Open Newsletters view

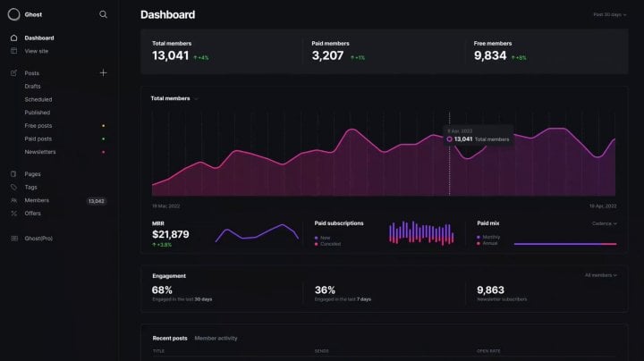(x=40, y=152)
